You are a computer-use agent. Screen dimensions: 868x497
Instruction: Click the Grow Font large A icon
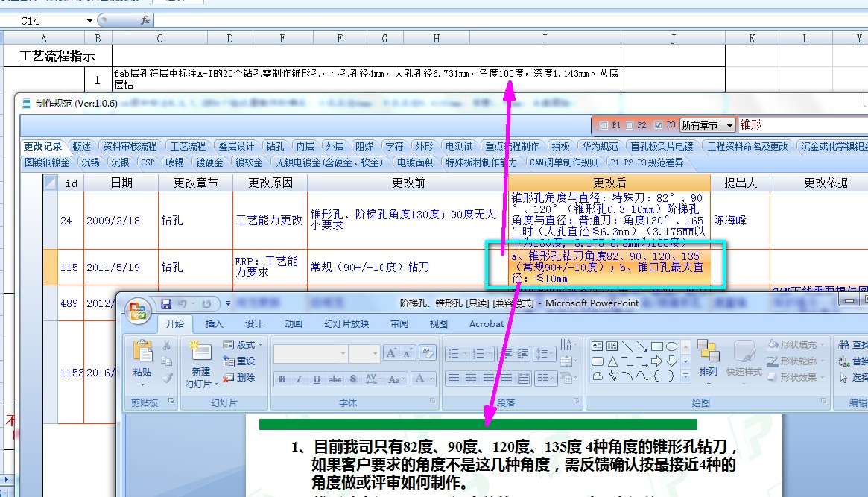(x=391, y=353)
